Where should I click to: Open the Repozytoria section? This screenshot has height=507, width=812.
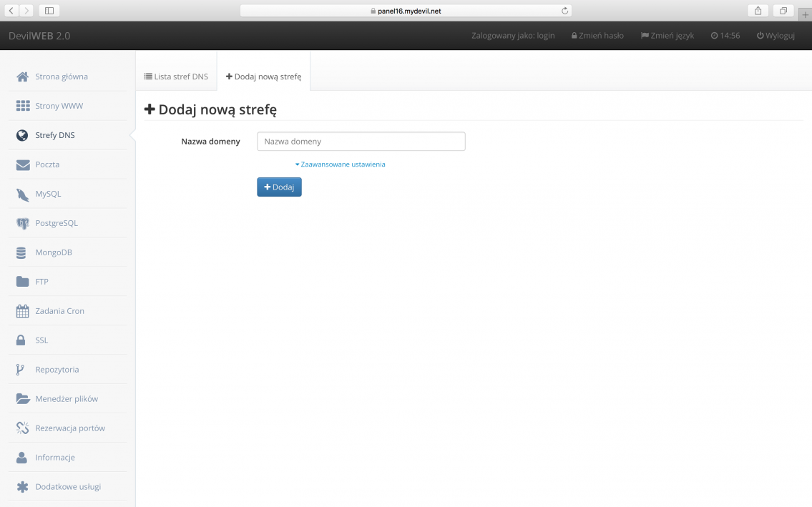click(56, 370)
